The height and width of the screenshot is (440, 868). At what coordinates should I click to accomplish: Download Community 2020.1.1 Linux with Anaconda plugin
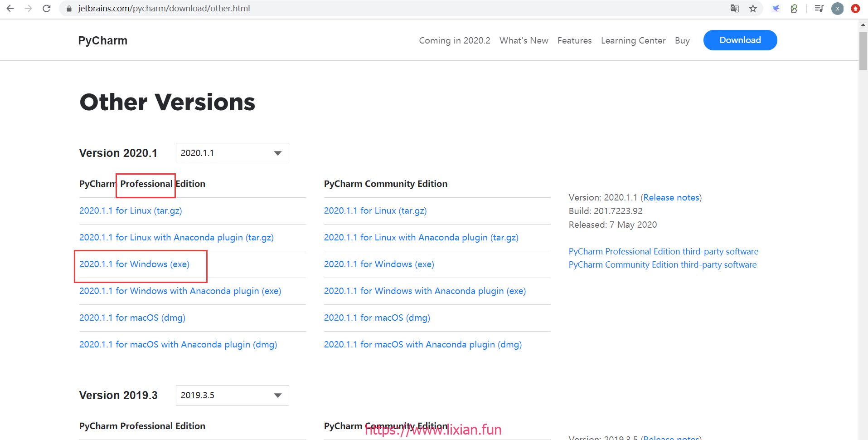[x=421, y=237]
